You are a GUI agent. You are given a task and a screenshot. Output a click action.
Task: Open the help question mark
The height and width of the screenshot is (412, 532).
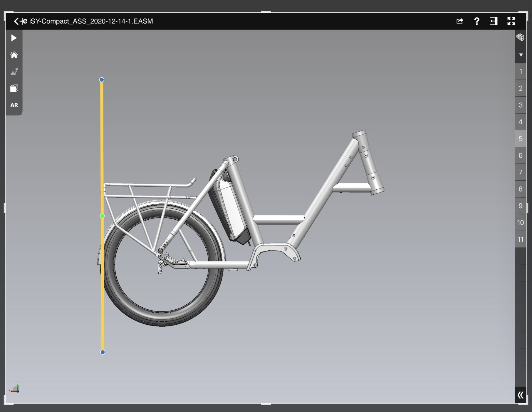477,21
